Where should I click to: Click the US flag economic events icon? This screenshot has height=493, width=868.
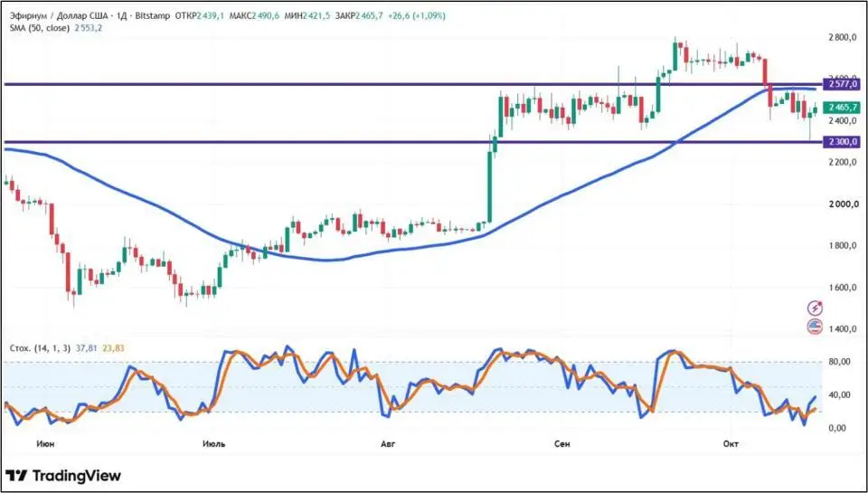click(815, 327)
